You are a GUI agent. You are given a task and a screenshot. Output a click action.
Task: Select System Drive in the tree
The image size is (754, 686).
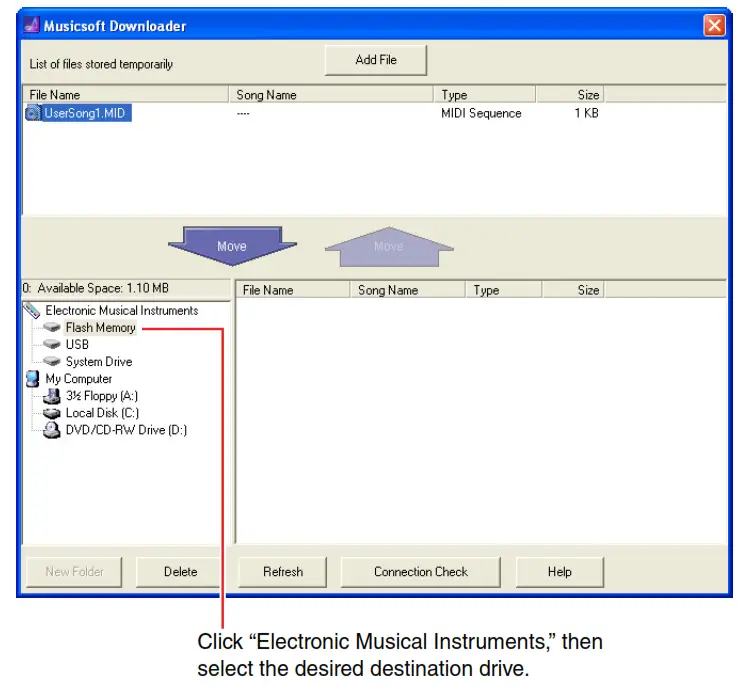[99, 362]
